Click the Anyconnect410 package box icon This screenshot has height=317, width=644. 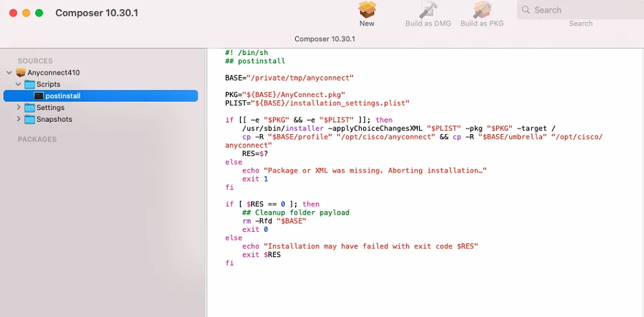tap(21, 73)
